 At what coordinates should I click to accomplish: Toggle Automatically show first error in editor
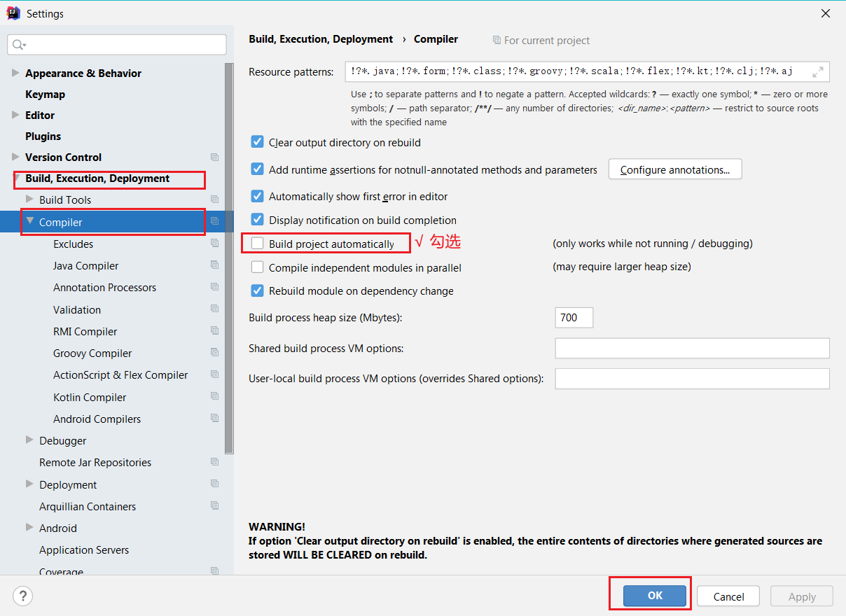[x=257, y=197]
